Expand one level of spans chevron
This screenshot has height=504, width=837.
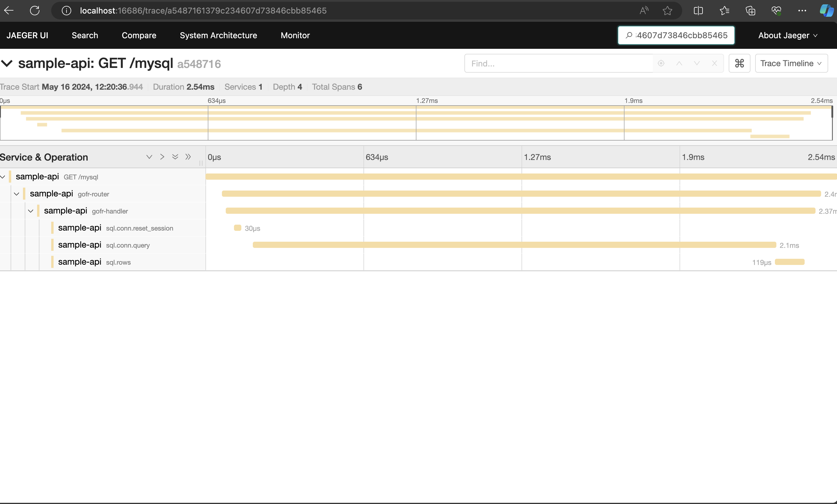click(149, 157)
